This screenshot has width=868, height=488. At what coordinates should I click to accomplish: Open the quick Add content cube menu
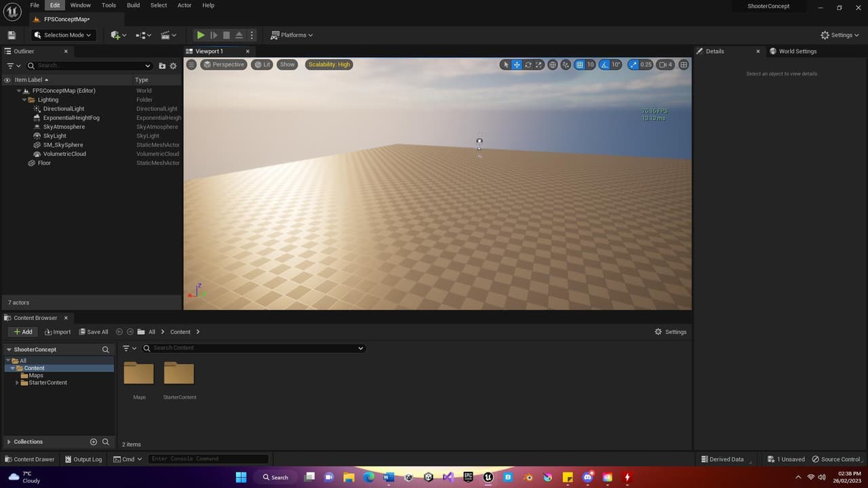[x=119, y=35]
